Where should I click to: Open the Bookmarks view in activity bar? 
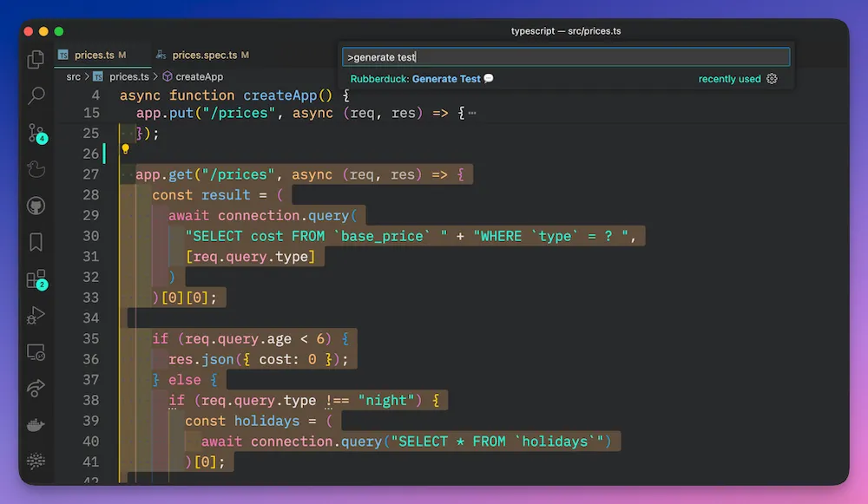click(36, 243)
